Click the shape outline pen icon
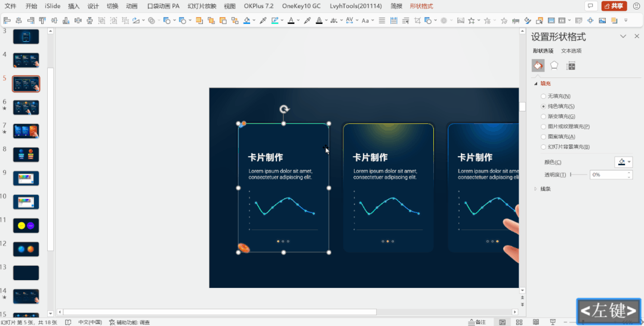644x326 pixels. (275, 20)
